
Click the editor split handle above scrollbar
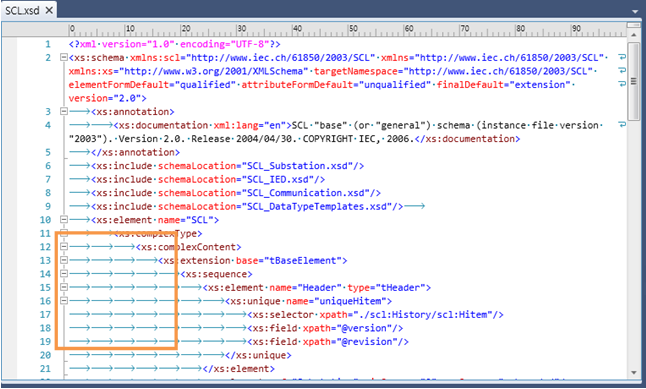point(633,26)
